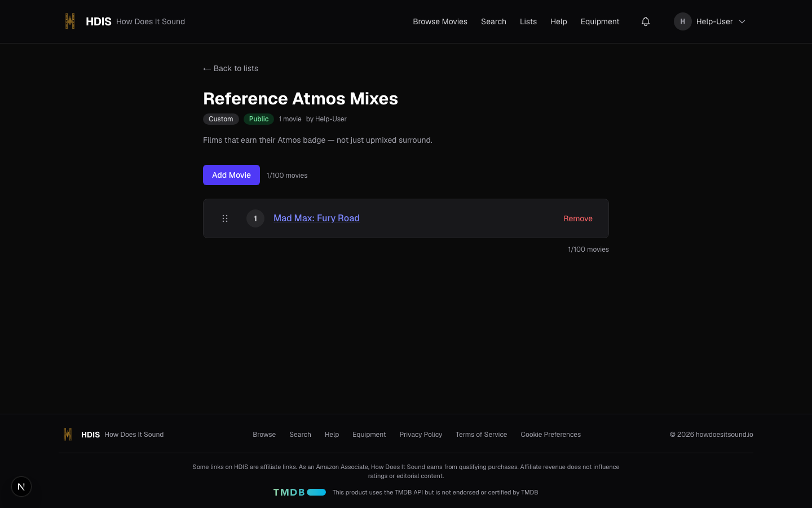Open the Next.js dev tools badge
Image resolution: width=812 pixels, height=508 pixels.
[21, 487]
